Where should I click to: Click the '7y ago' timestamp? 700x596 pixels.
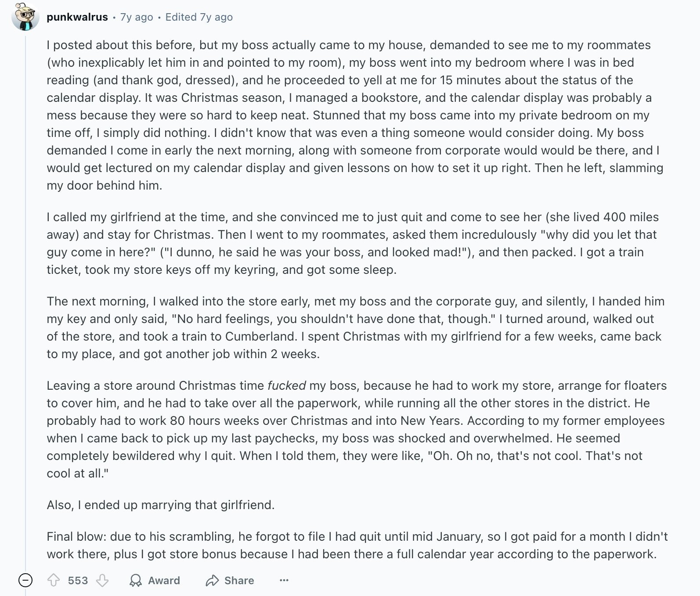pyautogui.click(x=137, y=17)
